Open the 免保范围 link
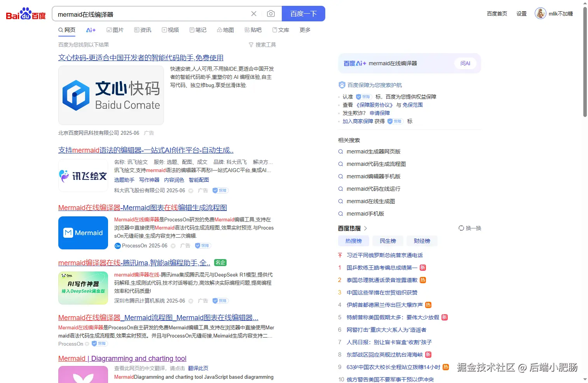588x383 pixels. pyautogui.click(x=413, y=105)
